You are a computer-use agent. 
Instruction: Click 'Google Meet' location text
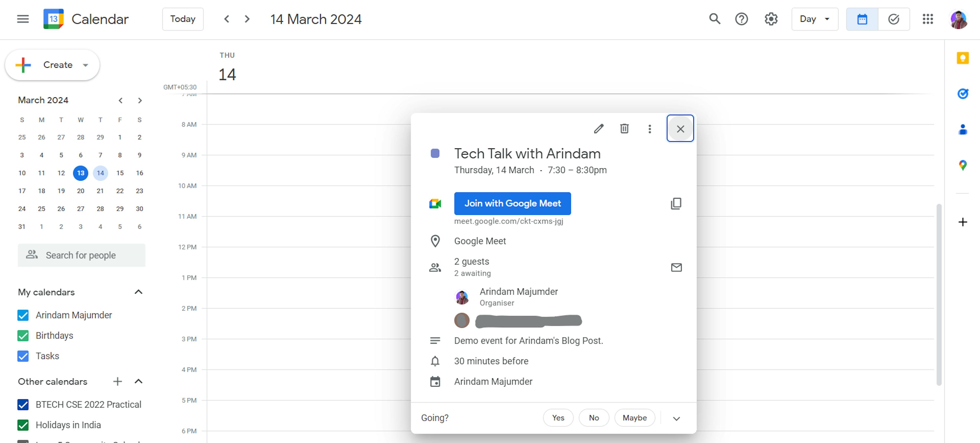[x=480, y=241]
